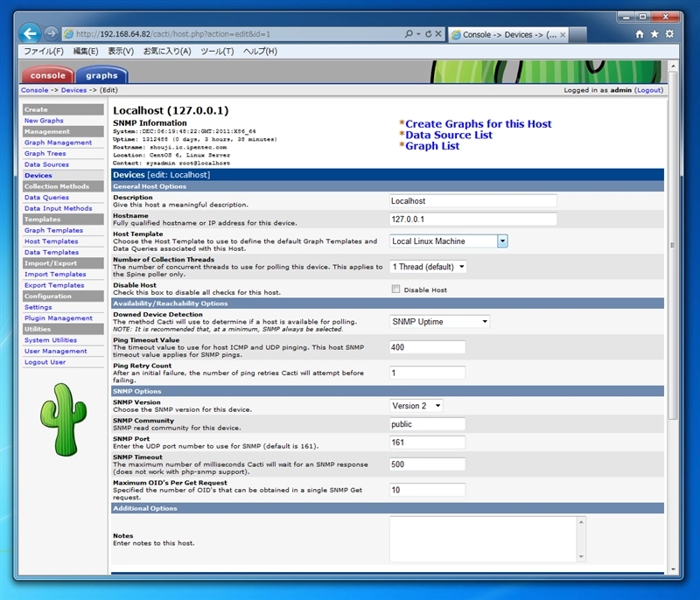Click the Stop loading X icon
This screenshot has width=700, height=600.
click(438, 34)
